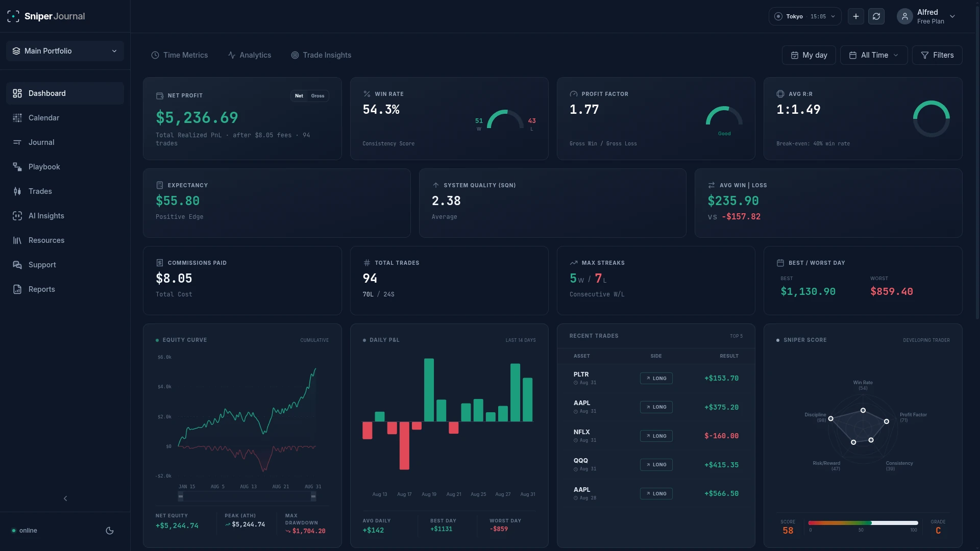
Task: Select Dashboard in the sidebar
Action: (x=65, y=93)
